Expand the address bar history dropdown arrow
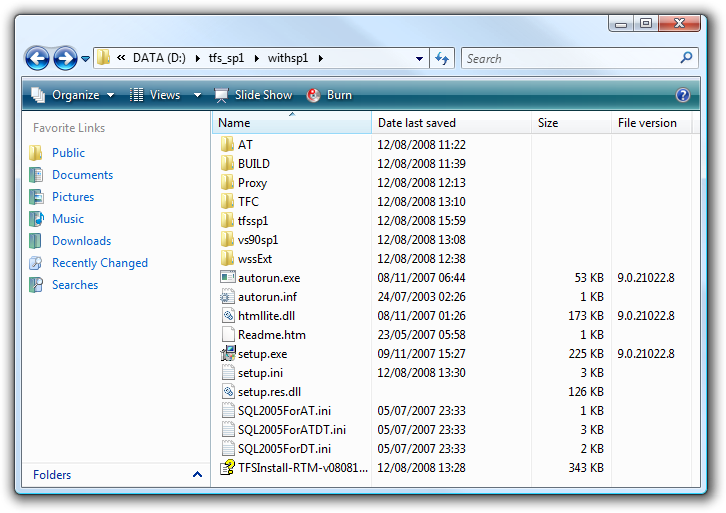The image size is (726, 513). pyautogui.click(x=419, y=59)
